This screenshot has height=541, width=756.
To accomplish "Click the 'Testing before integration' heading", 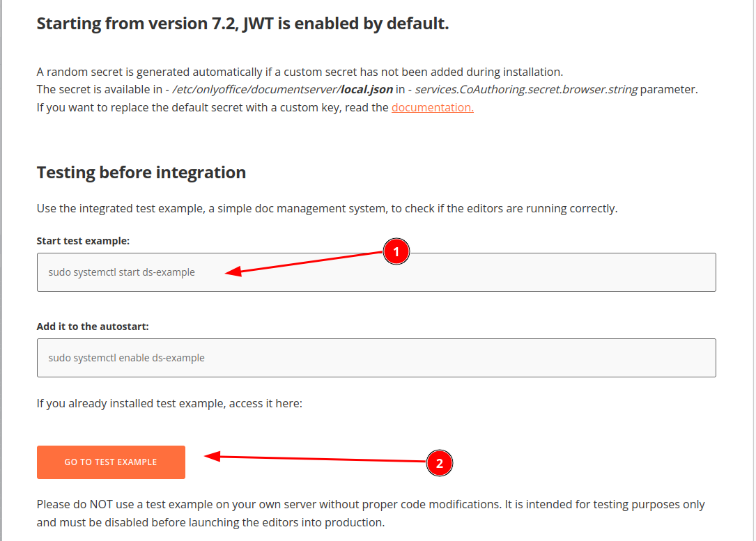I will 141,172.
